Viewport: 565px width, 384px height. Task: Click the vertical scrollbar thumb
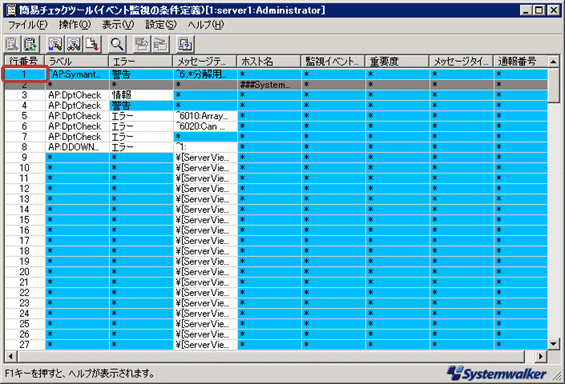[554, 85]
